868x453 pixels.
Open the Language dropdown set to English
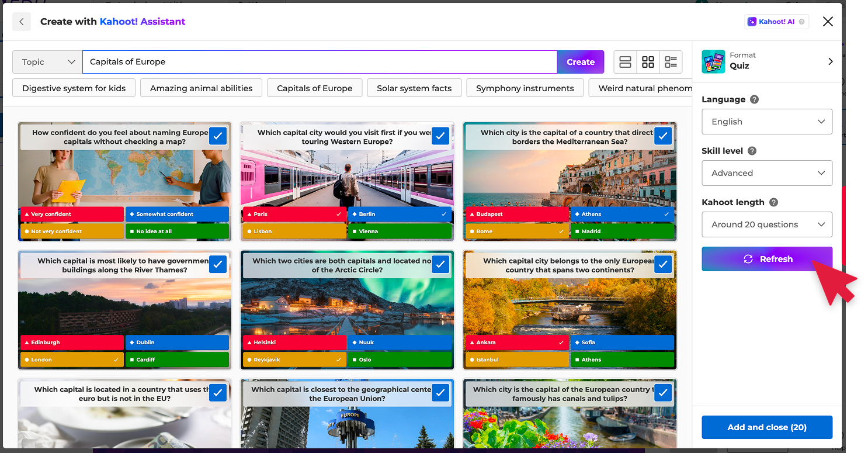767,122
